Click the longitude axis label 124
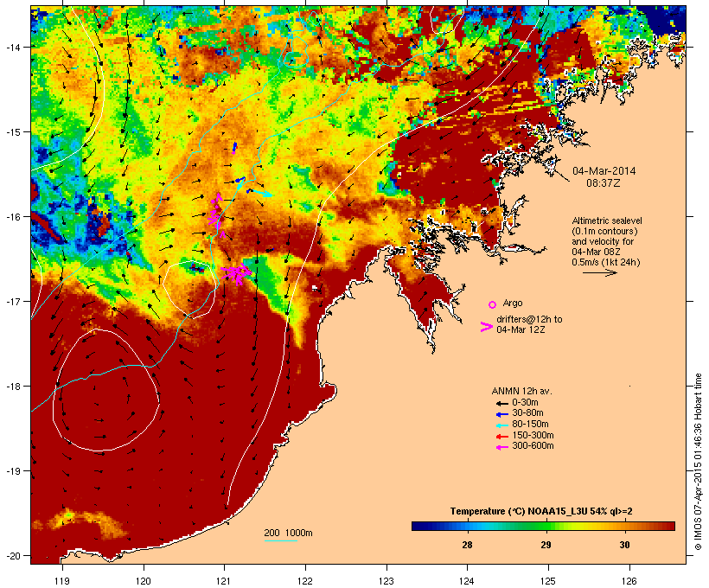The width and height of the screenshot is (709, 588). click(467, 581)
